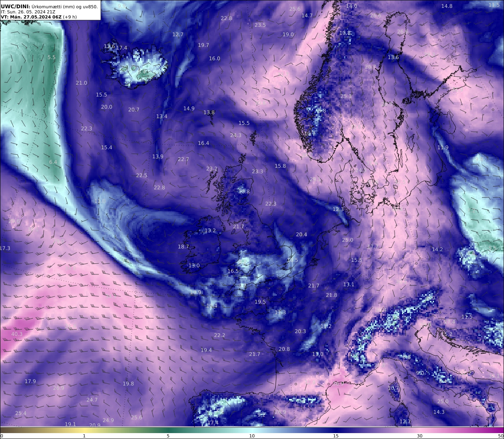Screen dimensions: 504x439
Task: Click the 24.3 value on the map
Action: [235, 135]
